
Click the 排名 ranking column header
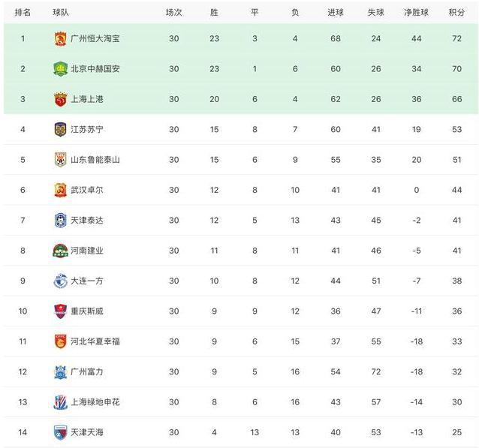click(x=23, y=12)
